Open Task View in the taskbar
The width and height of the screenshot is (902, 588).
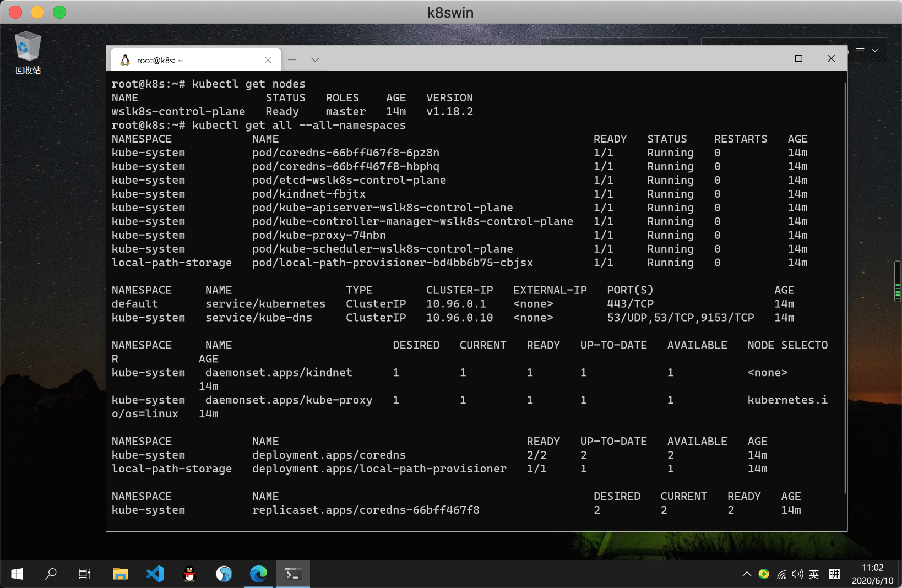(x=84, y=574)
